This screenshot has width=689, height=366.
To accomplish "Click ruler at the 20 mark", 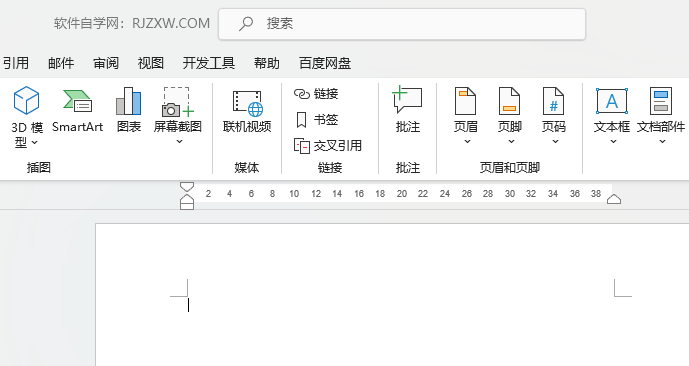I will pyautogui.click(x=402, y=193).
